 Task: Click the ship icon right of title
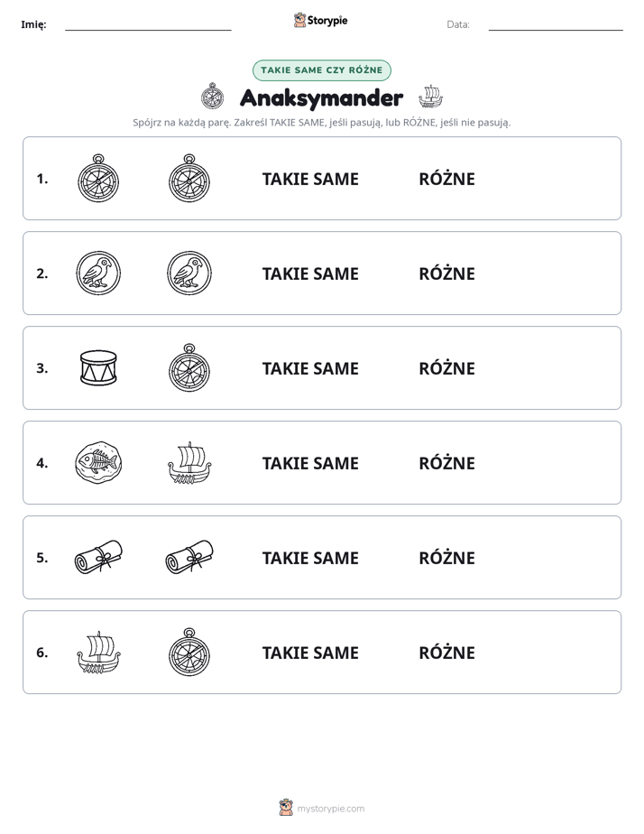pos(430,97)
